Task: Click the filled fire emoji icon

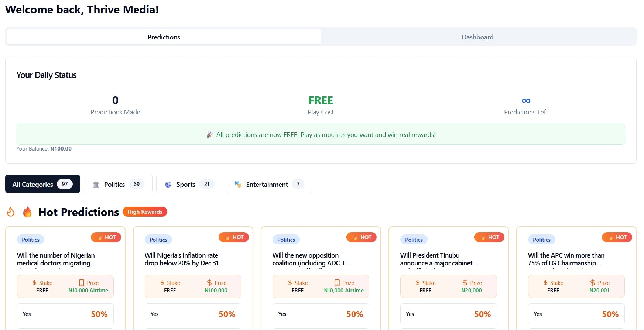Action: (x=27, y=212)
